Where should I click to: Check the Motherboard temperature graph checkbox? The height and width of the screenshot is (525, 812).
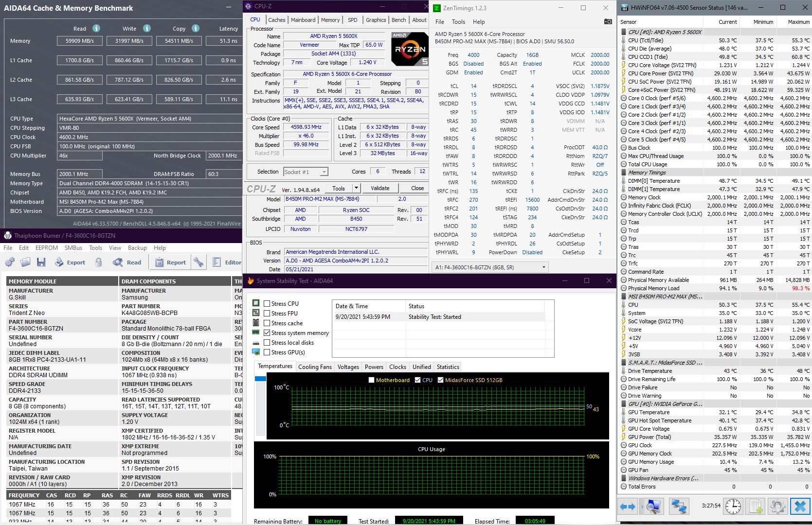point(372,380)
